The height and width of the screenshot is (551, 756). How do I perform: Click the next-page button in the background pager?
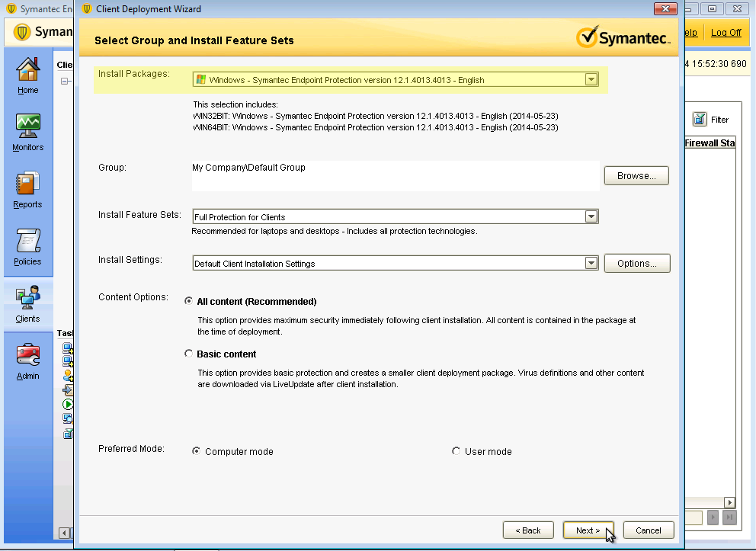(x=713, y=517)
